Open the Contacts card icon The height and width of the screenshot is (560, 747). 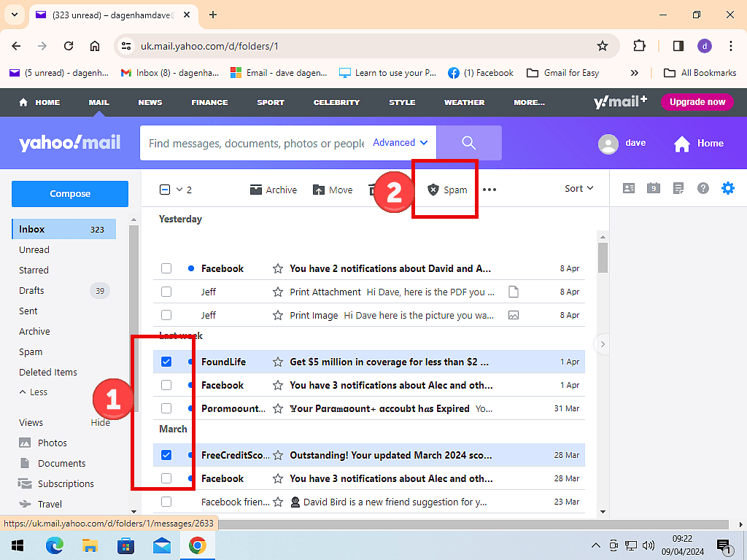(628, 188)
